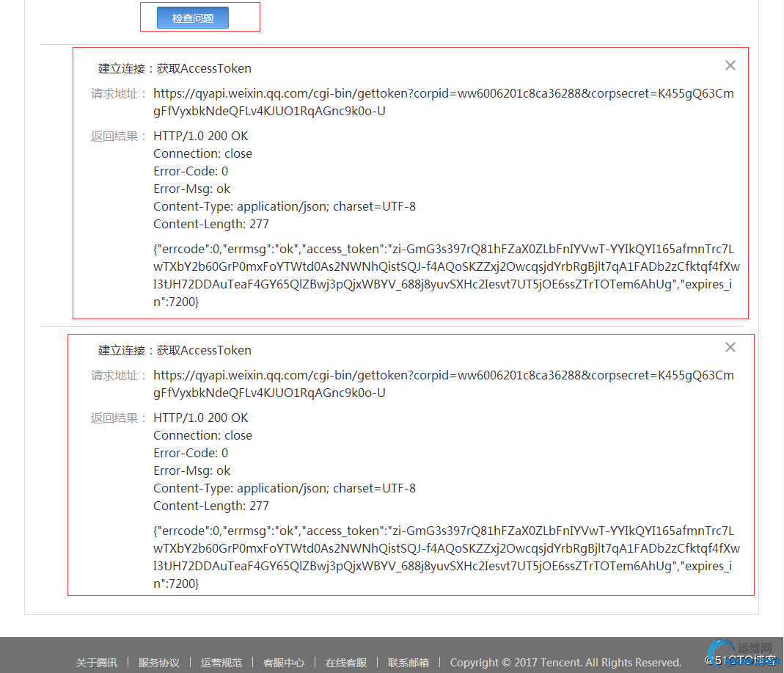
Task: Click the first panel's 请求地址 label
Action: pyautogui.click(x=118, y=93)
